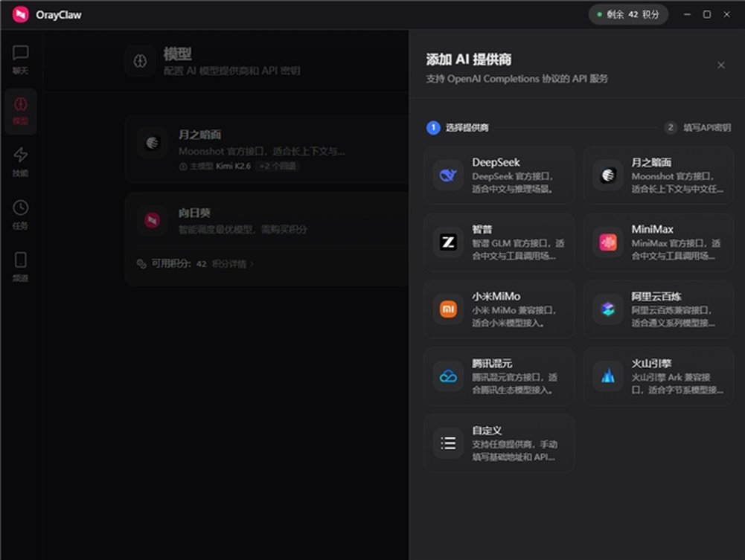Choose the MiniMax provider with the pink logo

(658, 242)
